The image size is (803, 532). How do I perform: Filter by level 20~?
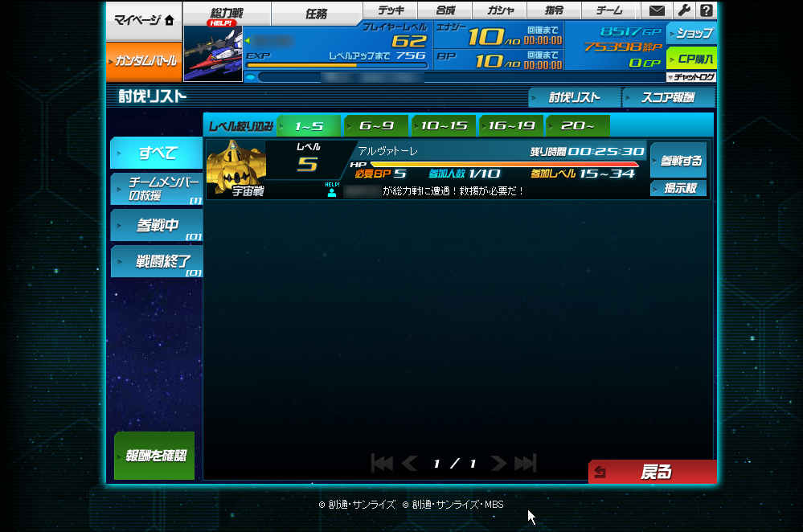578,126
